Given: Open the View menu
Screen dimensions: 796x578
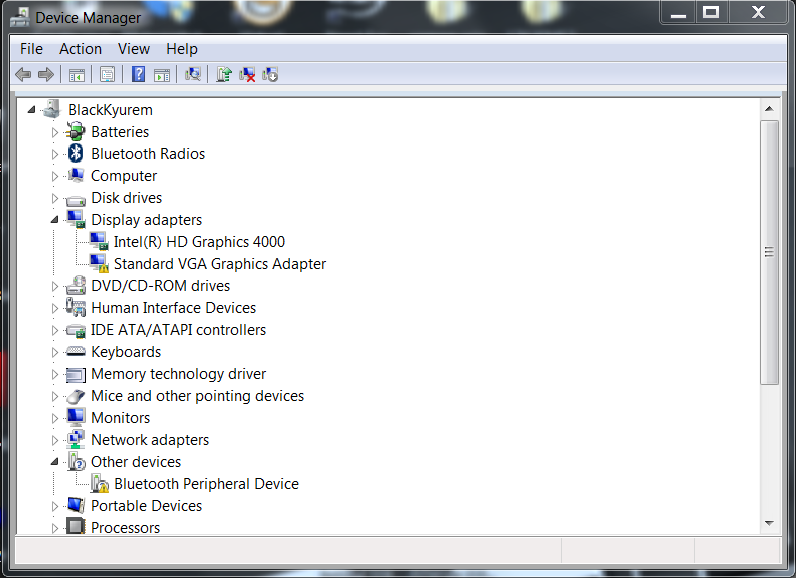Looking at the screenshot, I should click(x=134, y=49).
